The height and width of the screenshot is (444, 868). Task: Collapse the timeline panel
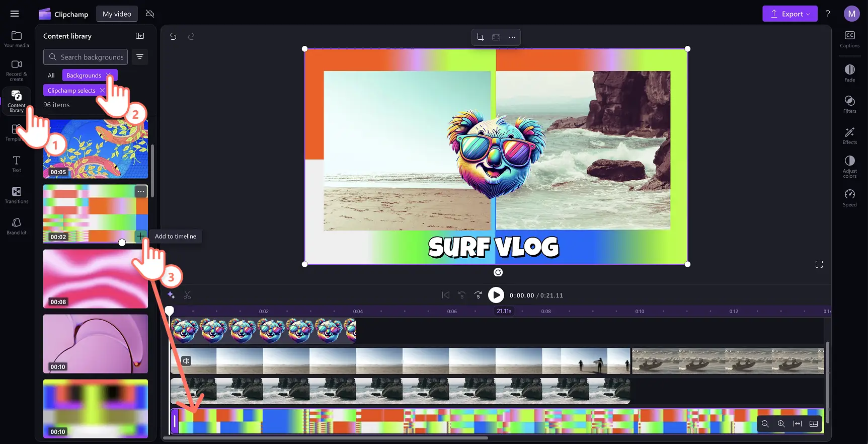click(814, 424)
